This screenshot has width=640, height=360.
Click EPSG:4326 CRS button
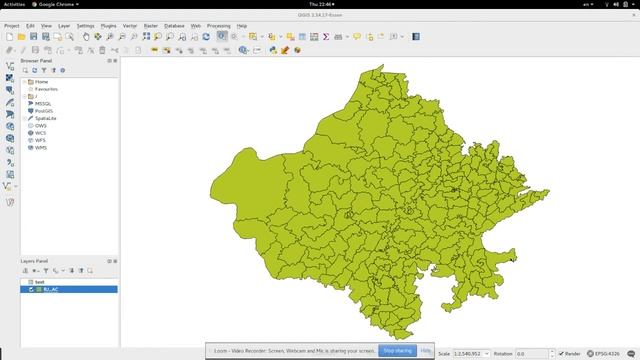click(603, 353)
